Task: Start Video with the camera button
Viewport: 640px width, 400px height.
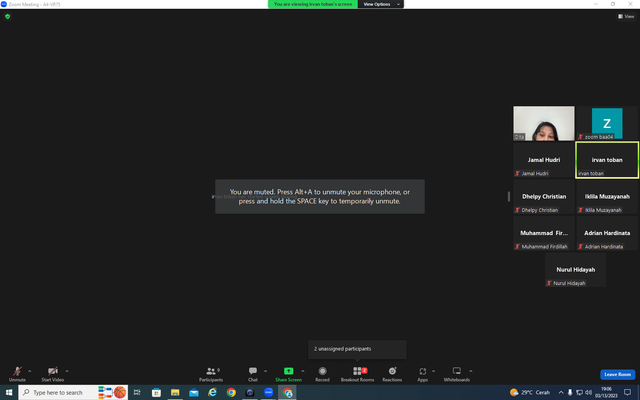Action: pos(52,373)
